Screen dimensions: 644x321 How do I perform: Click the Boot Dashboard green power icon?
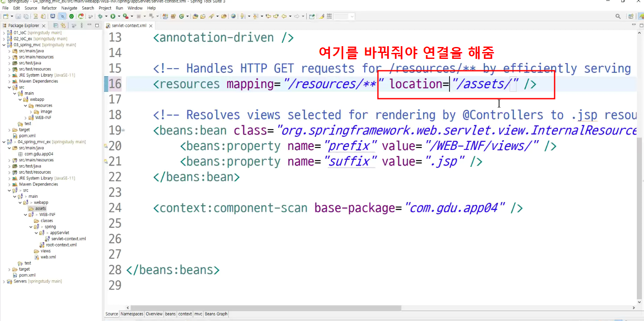(x=71, y=16)
